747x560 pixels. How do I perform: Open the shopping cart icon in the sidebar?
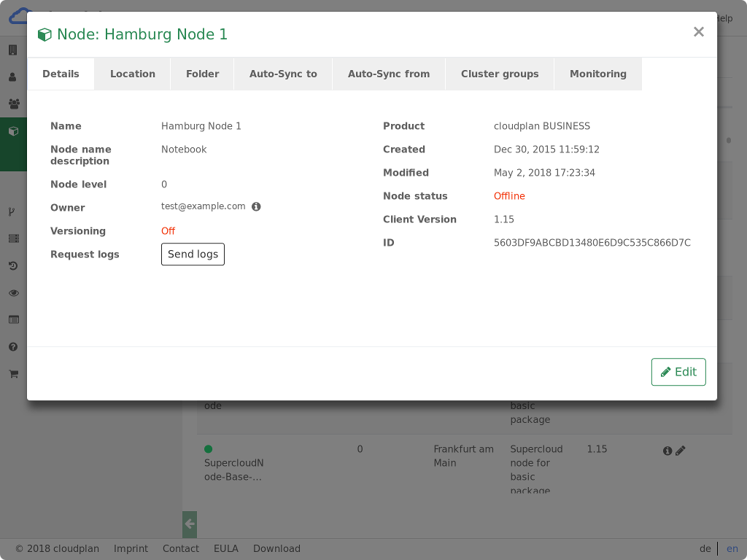tap(13, 374)
